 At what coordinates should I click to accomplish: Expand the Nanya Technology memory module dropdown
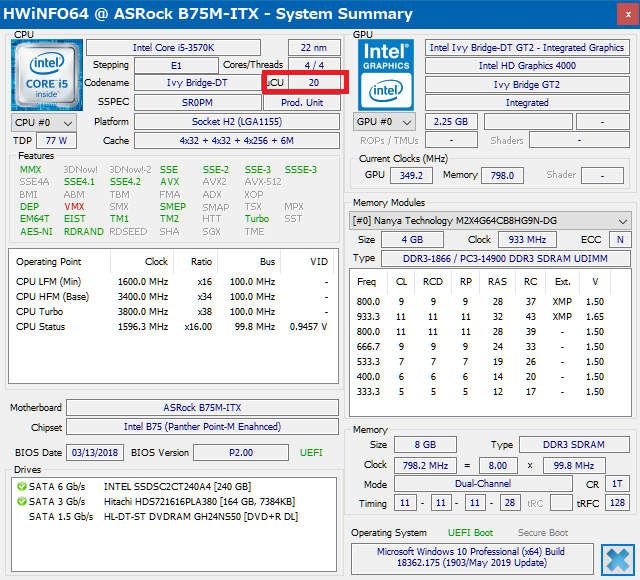pyautogui.click(x=490, y=220)
